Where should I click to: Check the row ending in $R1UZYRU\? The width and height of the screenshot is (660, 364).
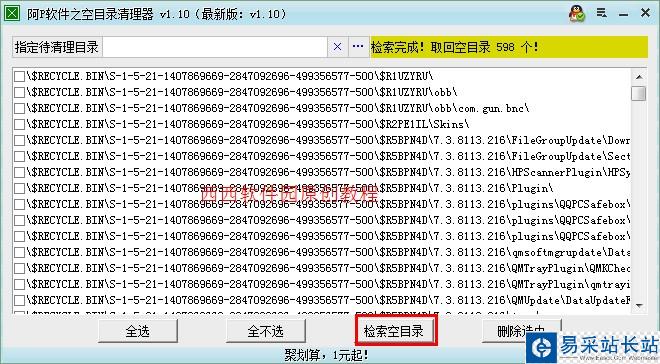click(x=19, y=76)
